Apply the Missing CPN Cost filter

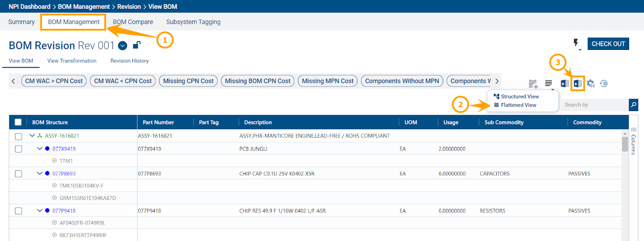188,81
